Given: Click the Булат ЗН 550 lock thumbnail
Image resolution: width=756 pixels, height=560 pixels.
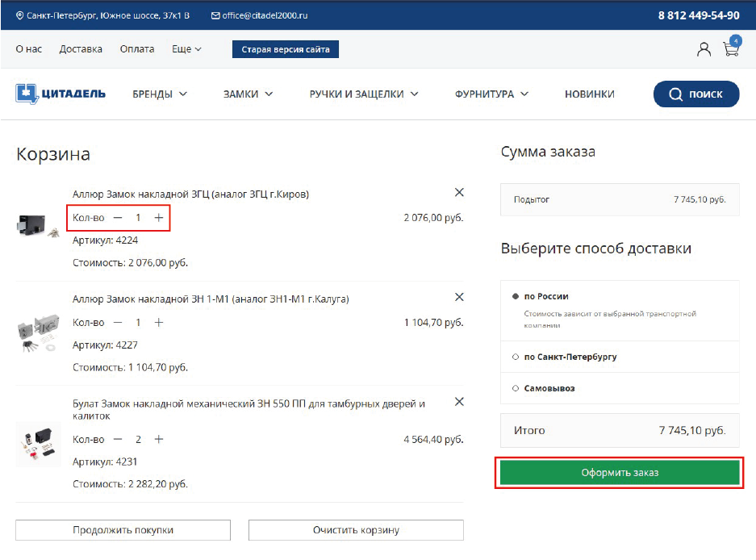Looking at the screenshot, I should 38,445.
